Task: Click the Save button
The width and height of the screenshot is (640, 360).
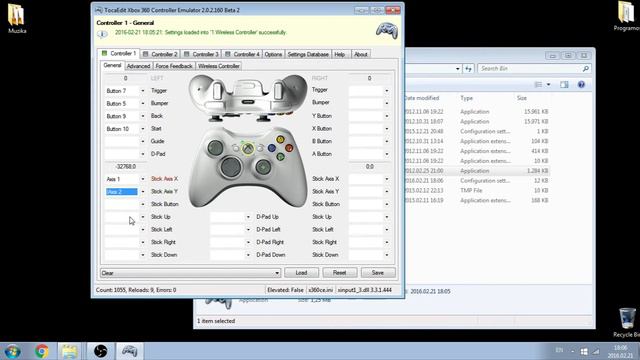Action: point(378,273)
